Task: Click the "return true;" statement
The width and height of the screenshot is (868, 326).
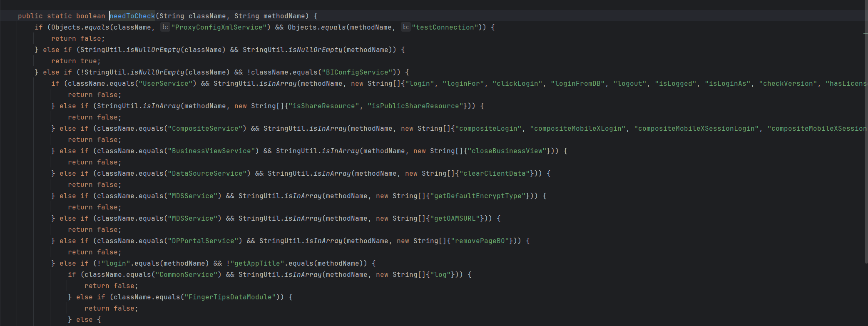Action: coord(76,61)
